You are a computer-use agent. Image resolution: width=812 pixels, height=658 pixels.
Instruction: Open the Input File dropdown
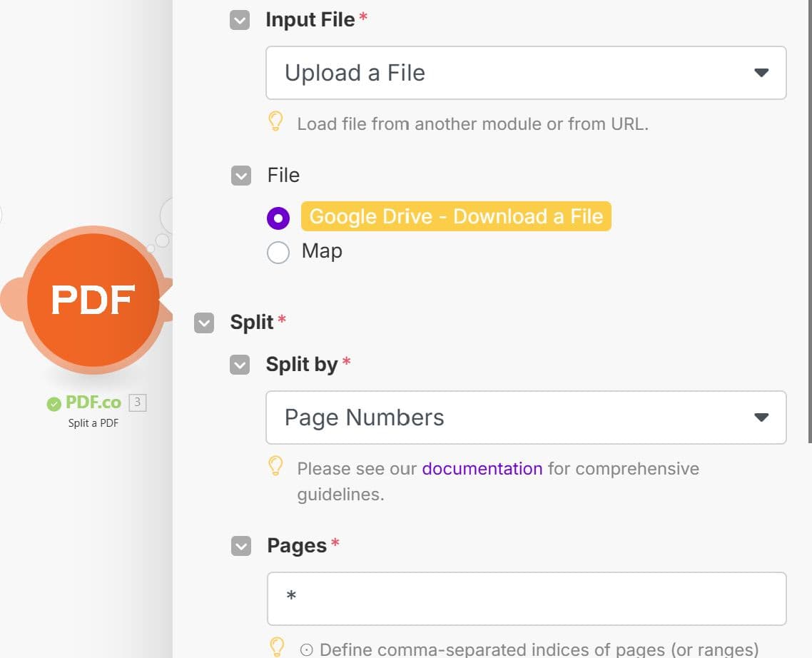coord(526,72)
